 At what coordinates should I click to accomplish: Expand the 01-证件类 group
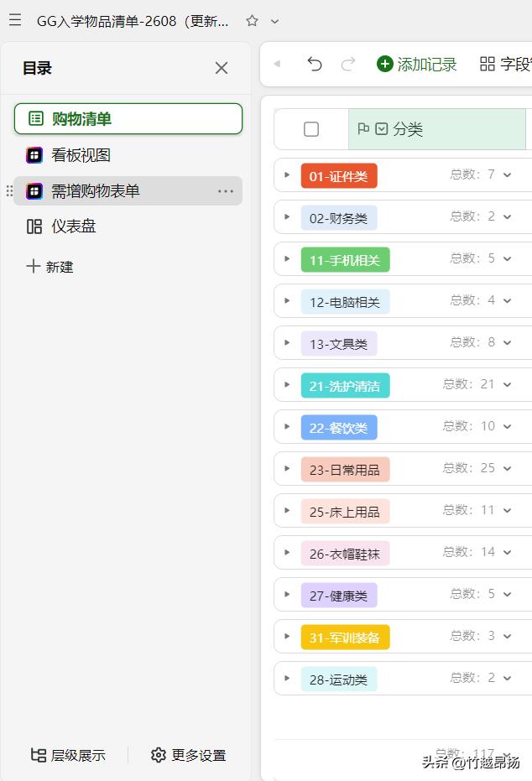(x=287, y=174)
